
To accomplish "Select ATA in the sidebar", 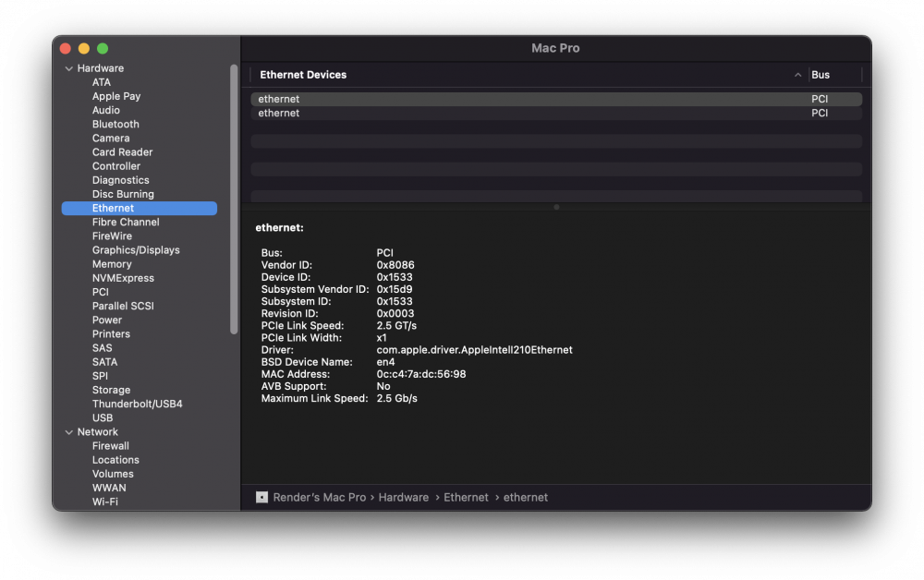I will [102, 82].
